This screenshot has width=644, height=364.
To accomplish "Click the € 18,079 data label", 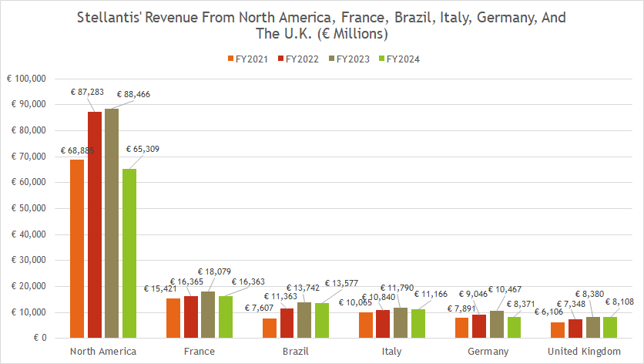I will 214,272.
